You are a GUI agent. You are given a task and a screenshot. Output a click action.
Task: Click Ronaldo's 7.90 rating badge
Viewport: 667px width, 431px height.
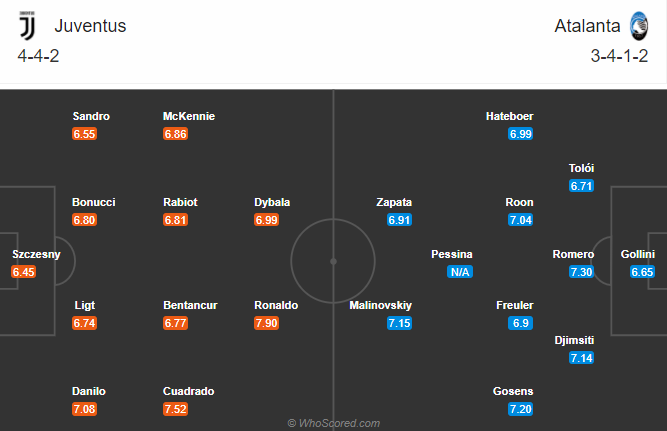pos(268,323)
